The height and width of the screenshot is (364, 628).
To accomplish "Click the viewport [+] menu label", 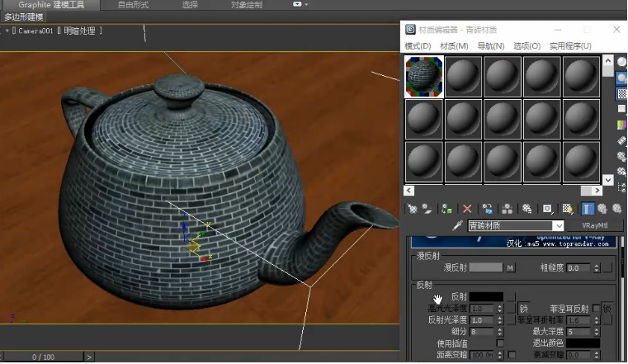I will (7, 31).
